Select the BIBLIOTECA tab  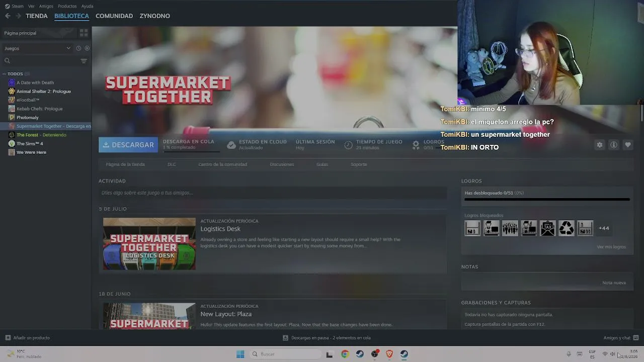pos(71,16)
